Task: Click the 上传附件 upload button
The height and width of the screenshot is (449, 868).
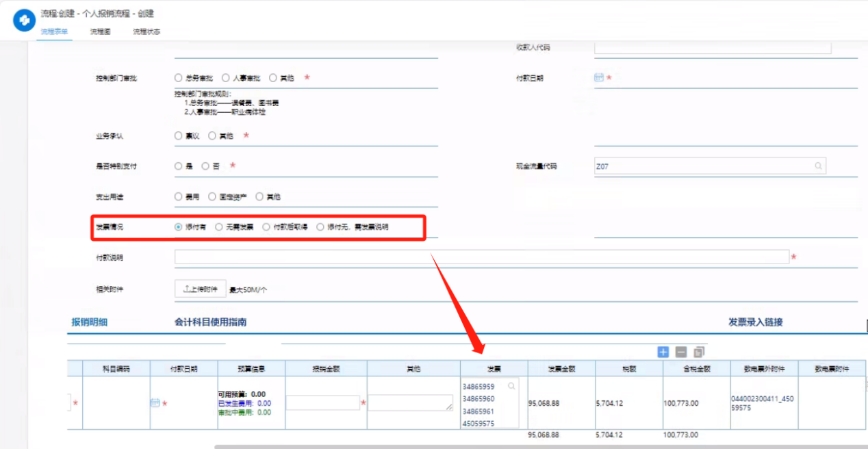Action: 201,290
